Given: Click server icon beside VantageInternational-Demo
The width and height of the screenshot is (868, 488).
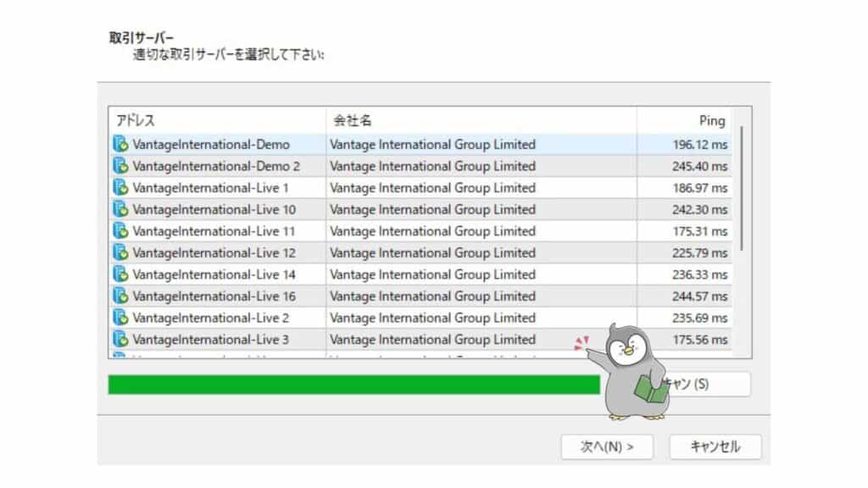Looking at the screenshot, I should point(120,144).
